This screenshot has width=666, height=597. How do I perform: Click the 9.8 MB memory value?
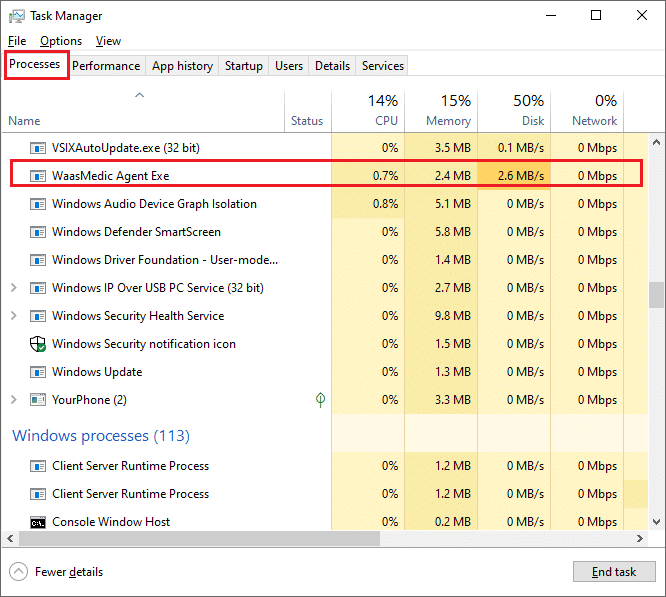pyautogui.click(x=453, y=316)
